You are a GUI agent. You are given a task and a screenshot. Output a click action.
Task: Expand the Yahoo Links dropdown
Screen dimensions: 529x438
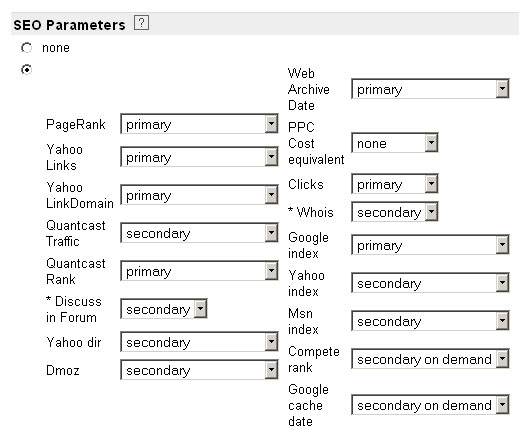199,157
